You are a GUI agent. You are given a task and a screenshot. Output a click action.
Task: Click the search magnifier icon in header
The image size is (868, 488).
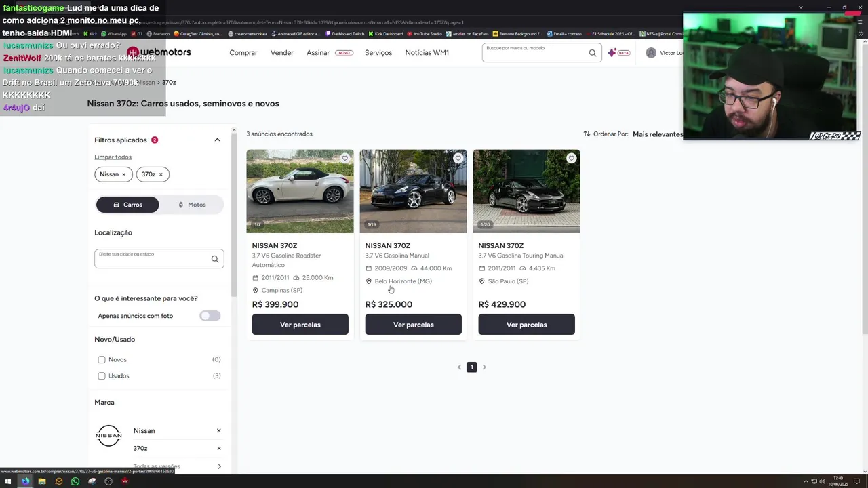tap(593, 53)
